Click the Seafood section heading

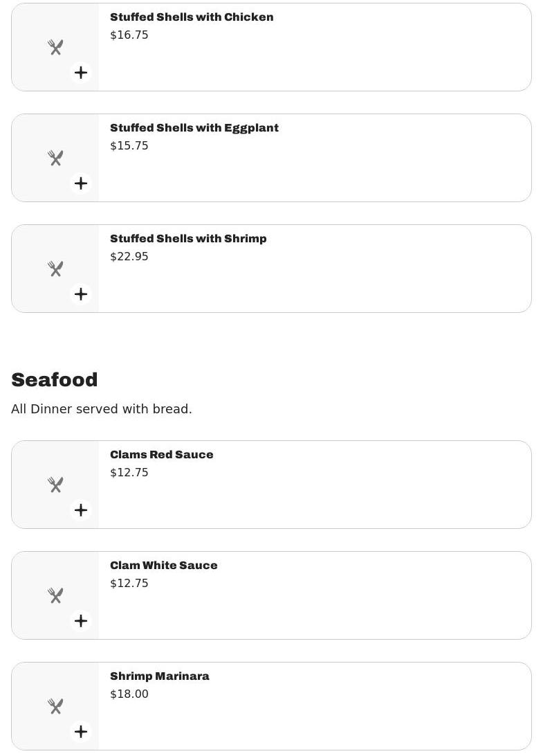[x=55, y=380]
